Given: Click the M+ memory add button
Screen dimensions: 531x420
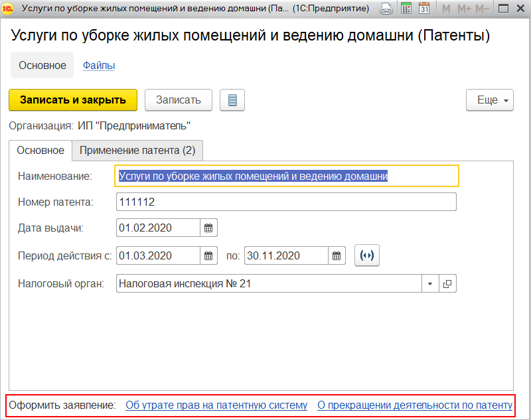Looking at the screenshot, I should (464, 9).
